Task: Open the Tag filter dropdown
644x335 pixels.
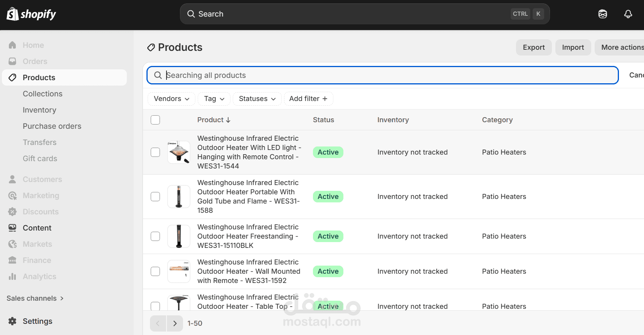Action: click(214, 99)
